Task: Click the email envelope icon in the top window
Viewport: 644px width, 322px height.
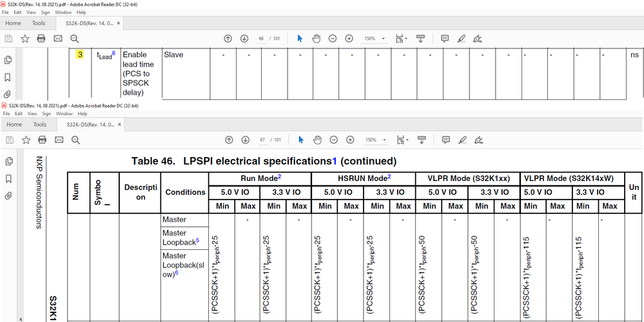Action: pyautogui.click(x=59, y=39)
